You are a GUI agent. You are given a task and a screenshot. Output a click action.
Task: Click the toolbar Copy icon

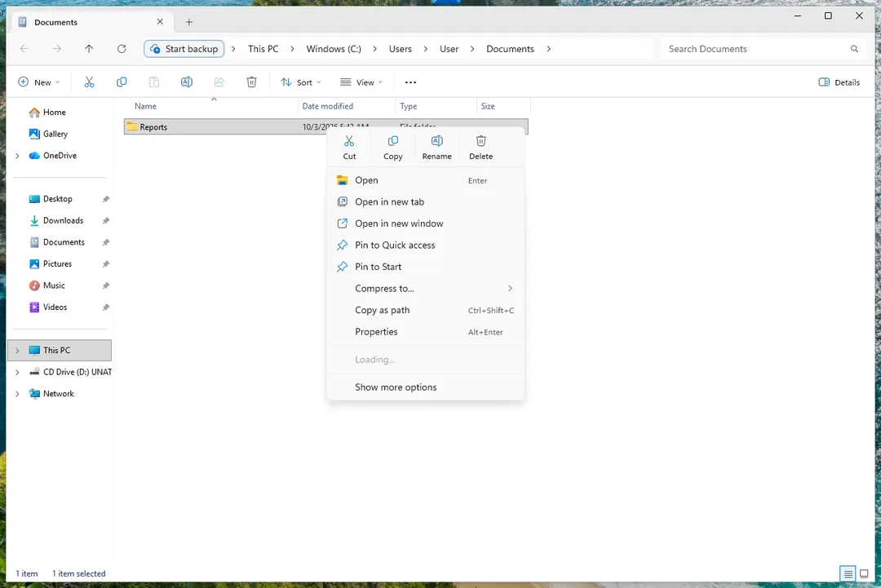coord(122,82)
